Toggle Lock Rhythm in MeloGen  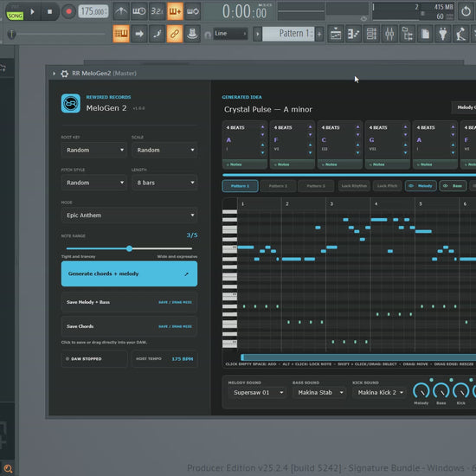[x=354, y=186]
